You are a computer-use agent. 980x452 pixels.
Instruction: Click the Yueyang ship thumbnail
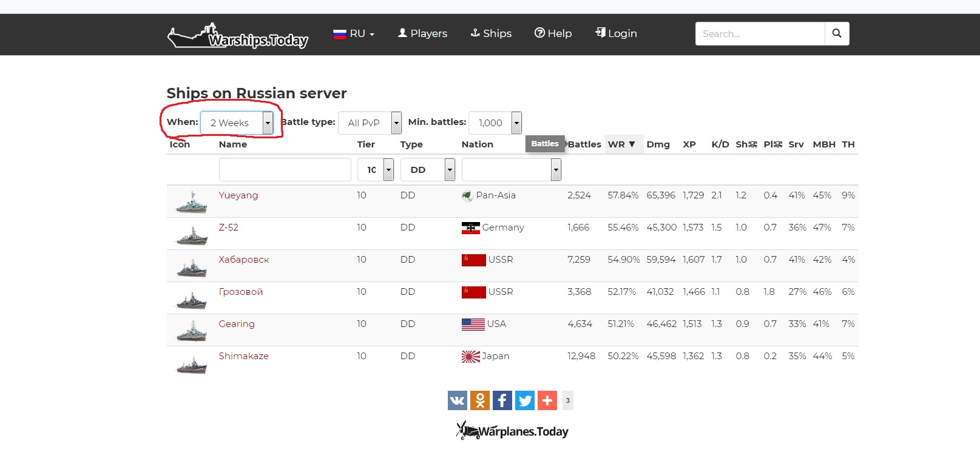click(192, 202)
